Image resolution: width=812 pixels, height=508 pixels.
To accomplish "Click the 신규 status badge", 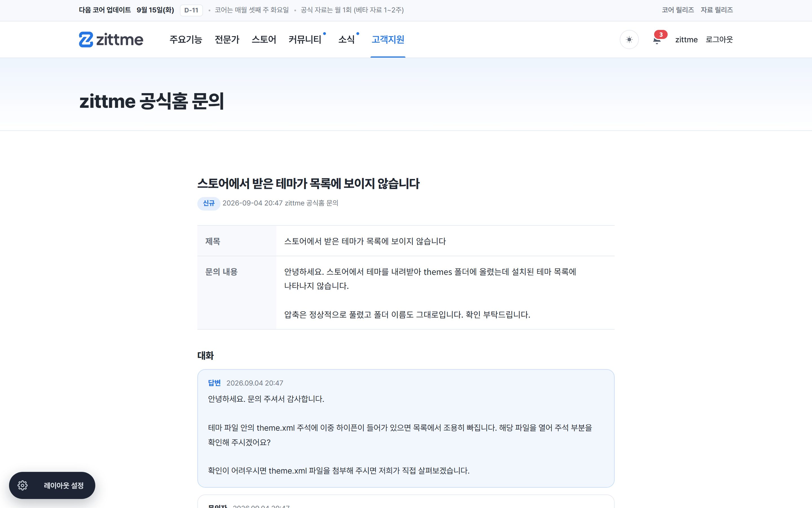I will tap(209, 203).
